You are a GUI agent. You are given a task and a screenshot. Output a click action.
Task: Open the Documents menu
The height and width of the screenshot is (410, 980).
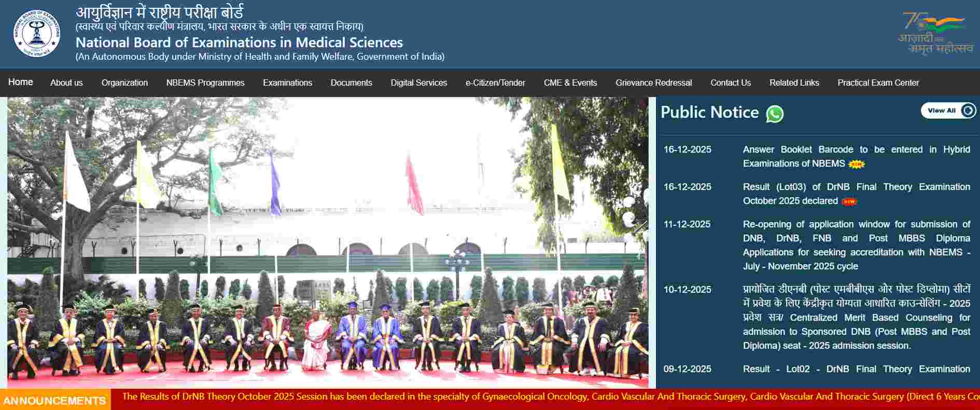(351, 83)
